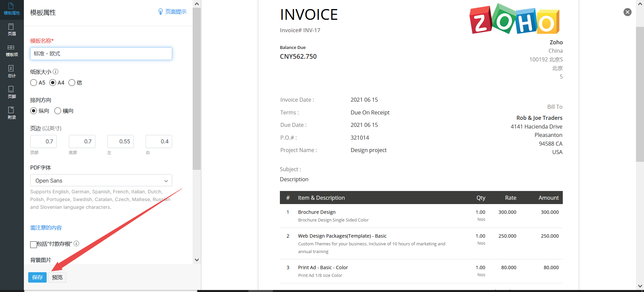Enable the 包括"付款存根" checkbox
644x292 pixels.
34,244
